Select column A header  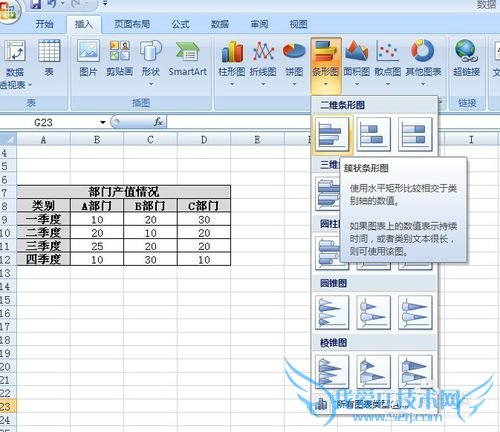tap(43, 140)
